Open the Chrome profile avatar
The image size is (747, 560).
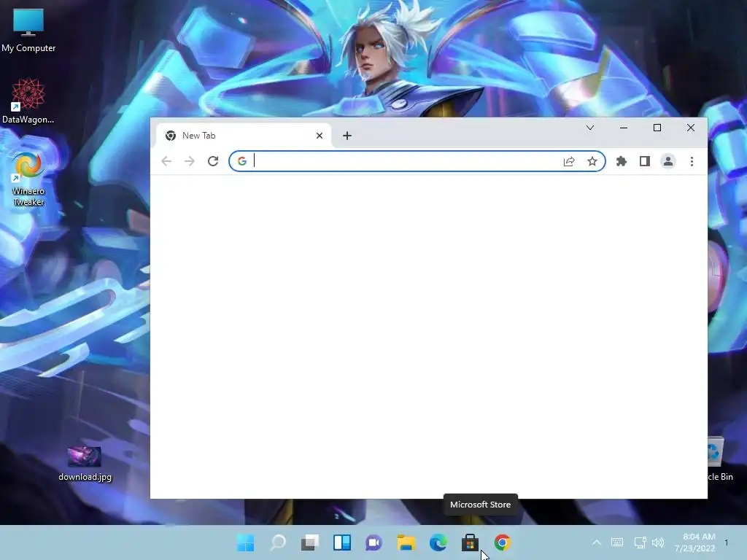coord(668,161)
